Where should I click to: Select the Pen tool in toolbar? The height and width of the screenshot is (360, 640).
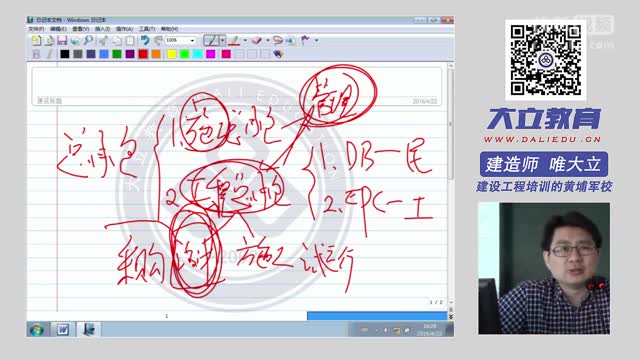pyautogui.click(x=211, y=40)
